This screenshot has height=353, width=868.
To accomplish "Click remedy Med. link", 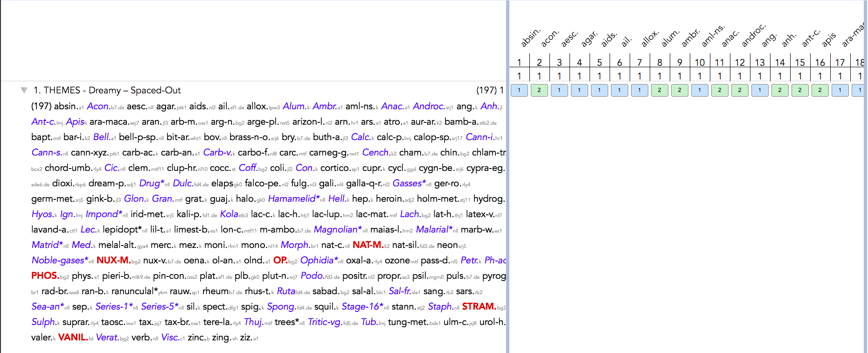I will tap(82, 245).
